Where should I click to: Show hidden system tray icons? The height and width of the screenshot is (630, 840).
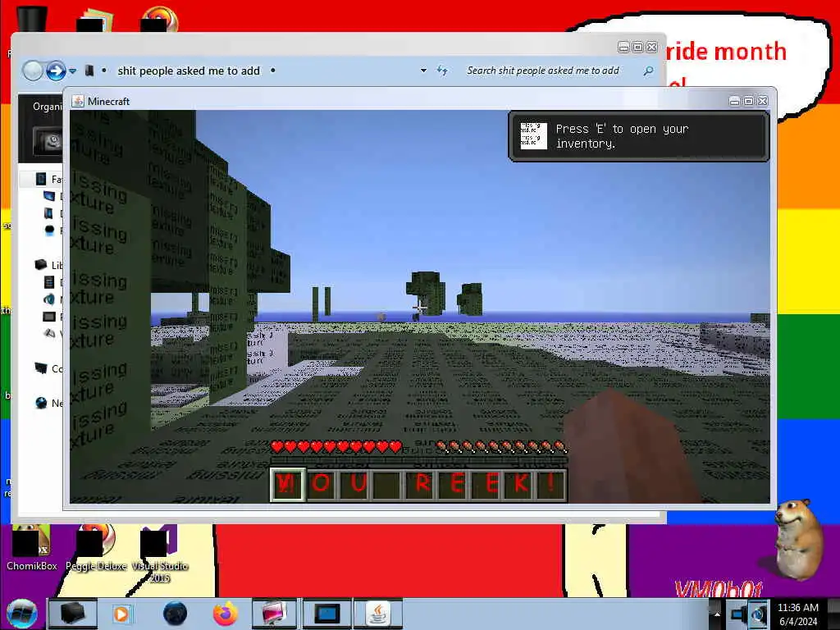717,614
